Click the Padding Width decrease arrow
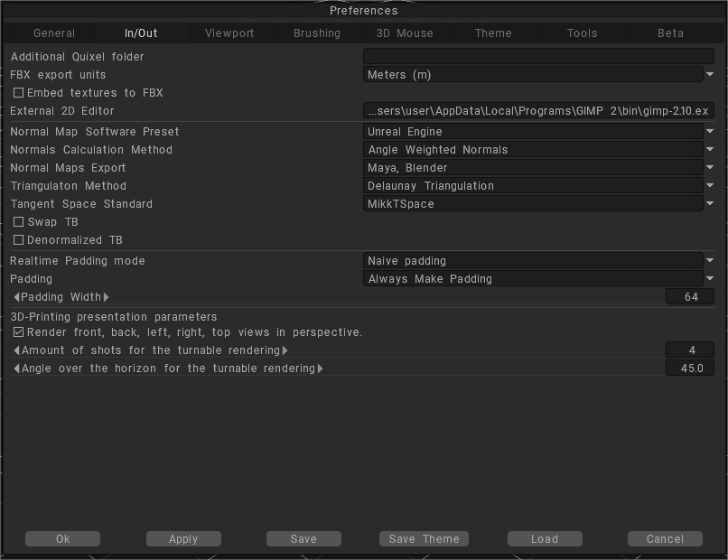This screenshot has width=728, height=560. 16,297
